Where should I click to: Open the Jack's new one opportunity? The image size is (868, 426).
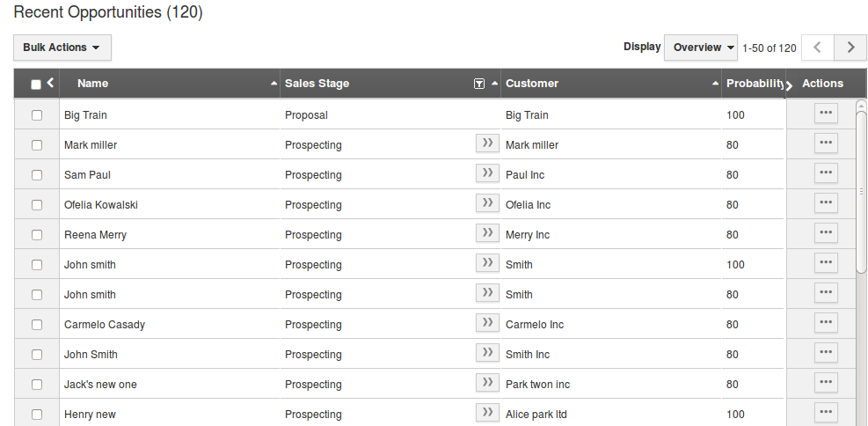100,385
